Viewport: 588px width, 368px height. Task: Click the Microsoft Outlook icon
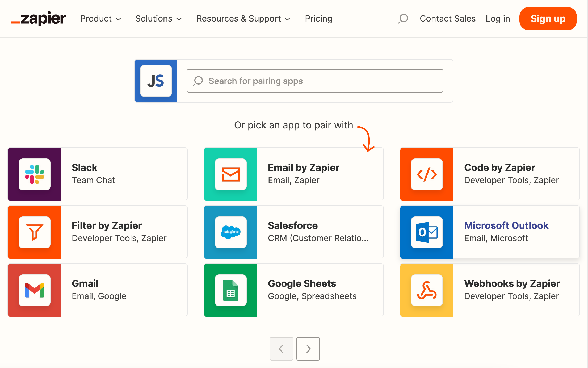(427, 232)
